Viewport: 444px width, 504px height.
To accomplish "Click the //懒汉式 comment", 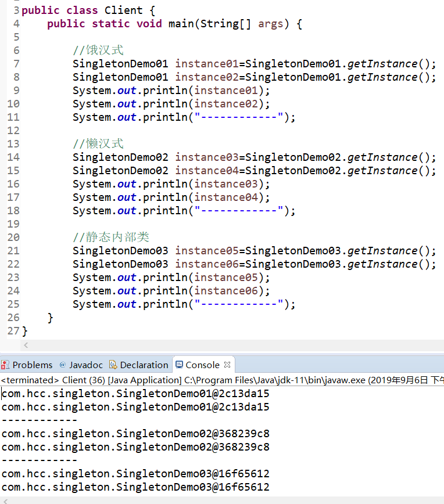I will click(98, 143).
